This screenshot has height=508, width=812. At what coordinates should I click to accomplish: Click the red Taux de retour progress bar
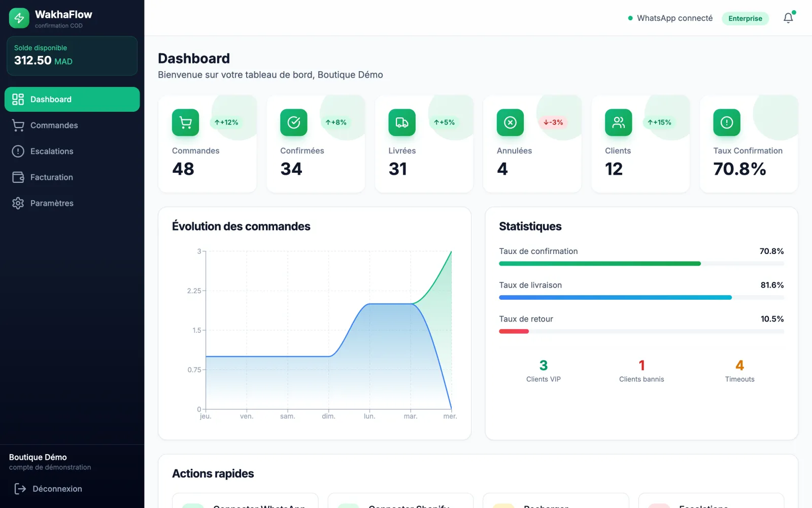514,331
